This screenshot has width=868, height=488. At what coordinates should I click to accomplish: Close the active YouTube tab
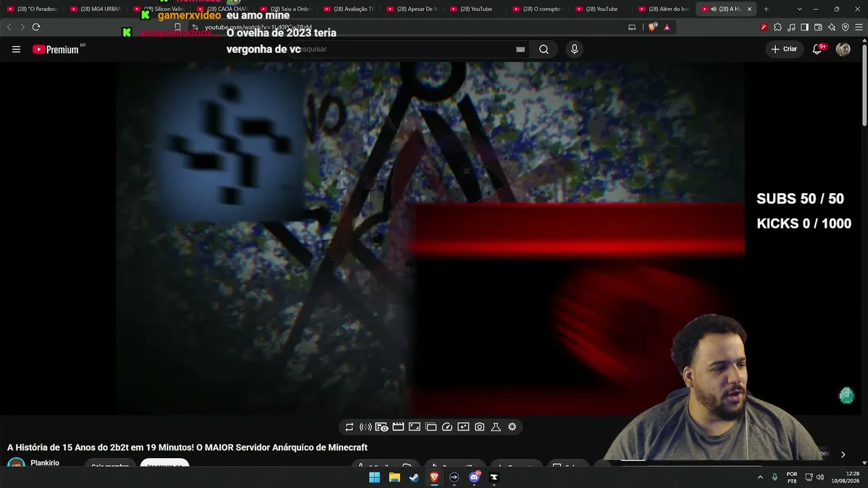tap(749, 9)
